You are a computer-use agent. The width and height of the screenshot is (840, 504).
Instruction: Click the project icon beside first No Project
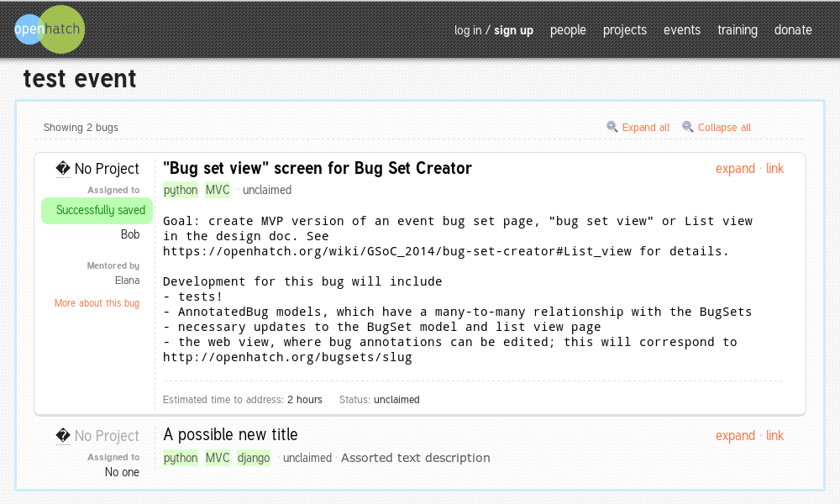(x=63, y=169)
